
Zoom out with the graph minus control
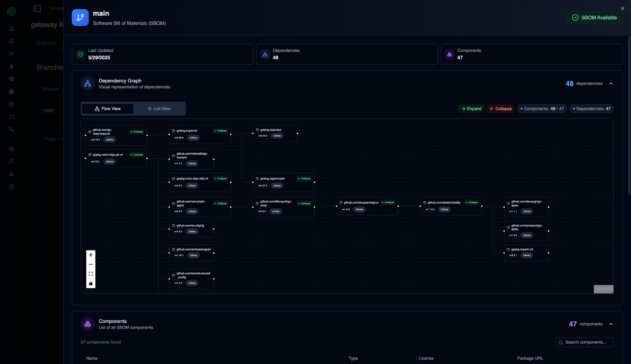[91, 264]
